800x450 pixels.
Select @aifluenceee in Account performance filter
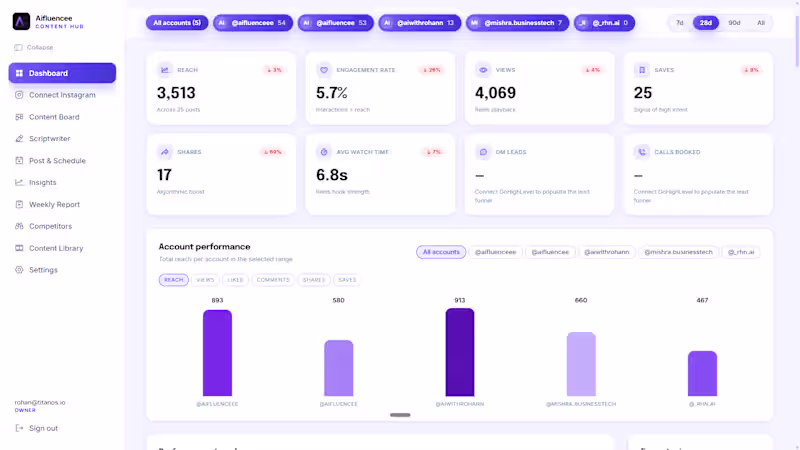click(x=495, y=252)
